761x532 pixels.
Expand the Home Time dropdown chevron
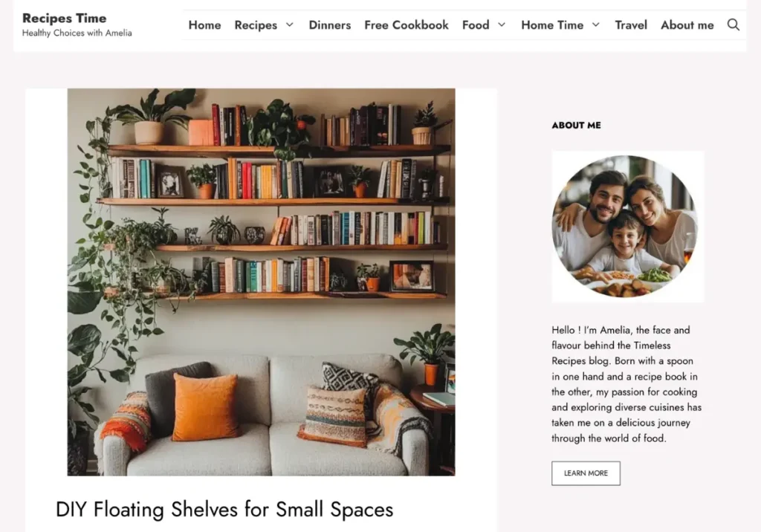pos(596,25)
